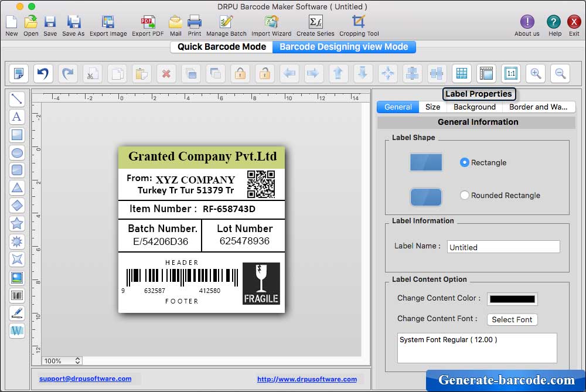Select the 'RF-658743D' item number text
This screenshot has width=586, height=392.
point(229,209)
